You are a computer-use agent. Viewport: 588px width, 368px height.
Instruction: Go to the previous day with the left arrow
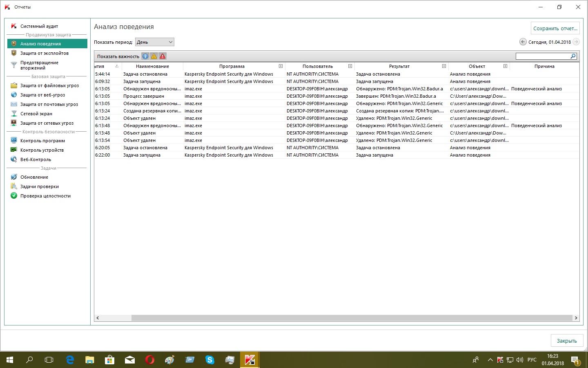523,42
